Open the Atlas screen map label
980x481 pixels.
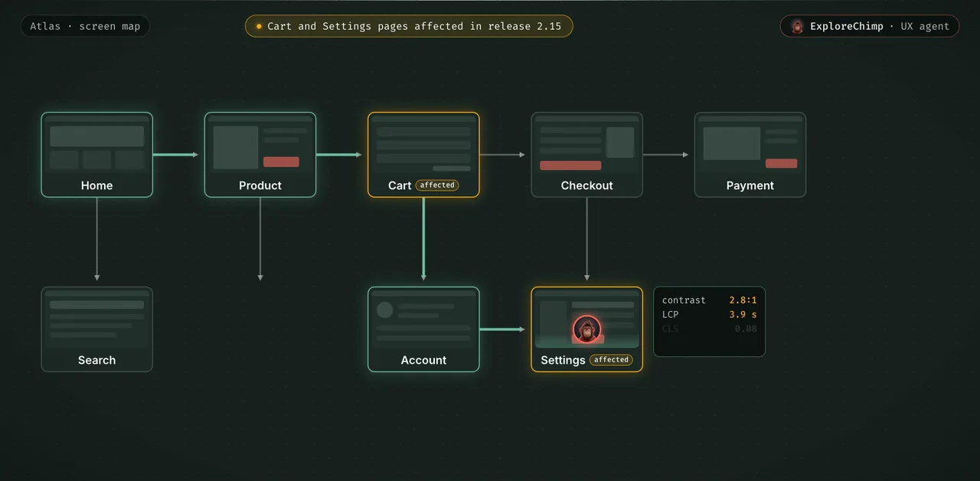85,26
